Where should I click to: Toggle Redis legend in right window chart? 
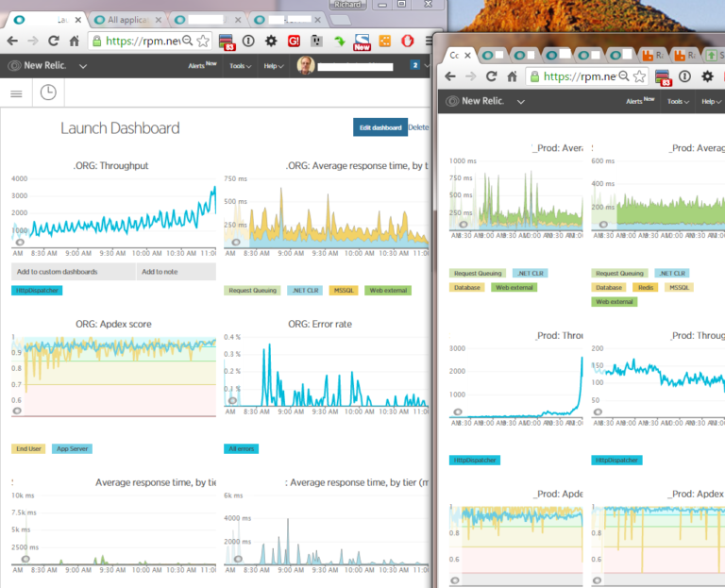coord(646,288)
